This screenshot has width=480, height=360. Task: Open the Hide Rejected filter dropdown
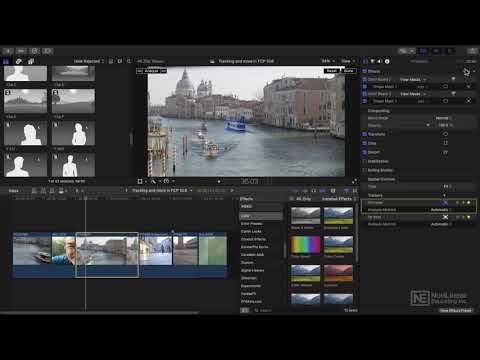point(88,61)
